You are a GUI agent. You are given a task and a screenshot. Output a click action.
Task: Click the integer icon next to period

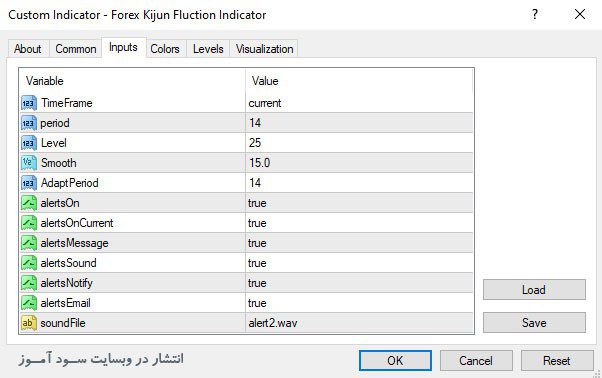[x=29, y=123]
